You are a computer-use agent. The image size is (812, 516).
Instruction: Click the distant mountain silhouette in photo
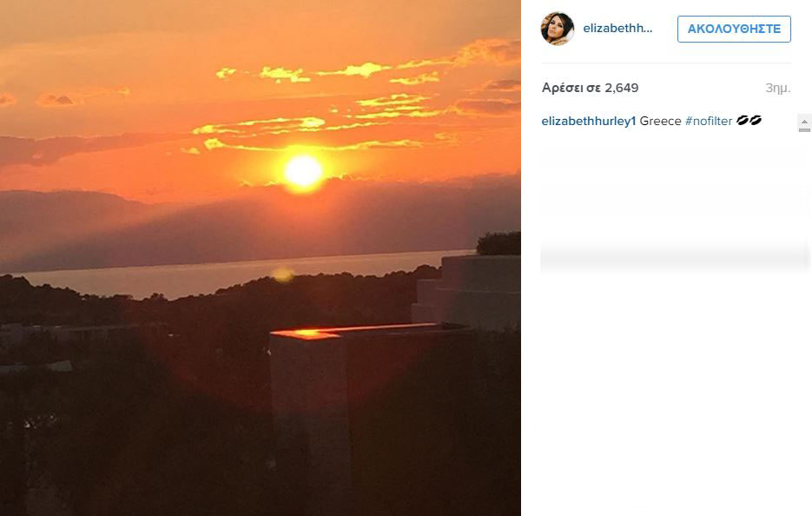(x=233, y=228)
